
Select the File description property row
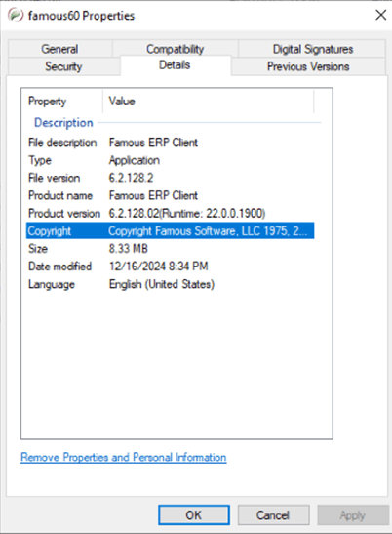pos(170,143)
